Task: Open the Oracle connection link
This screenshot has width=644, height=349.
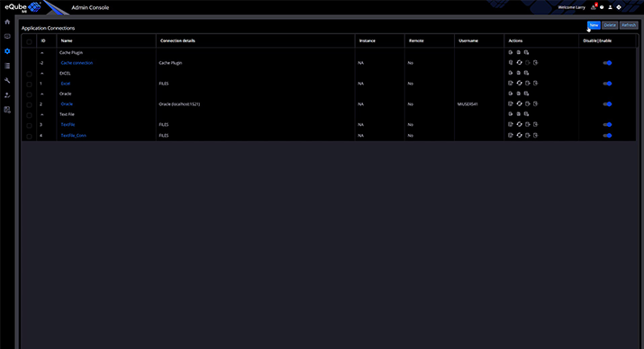Action: pyautogui.click(x=67, y=103)
